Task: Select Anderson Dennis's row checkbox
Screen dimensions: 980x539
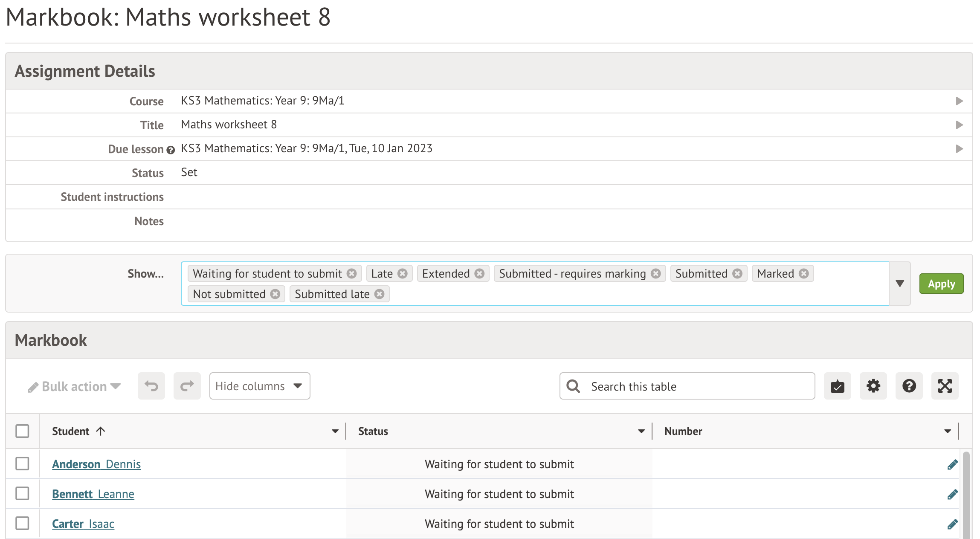Action: [22, 464]
